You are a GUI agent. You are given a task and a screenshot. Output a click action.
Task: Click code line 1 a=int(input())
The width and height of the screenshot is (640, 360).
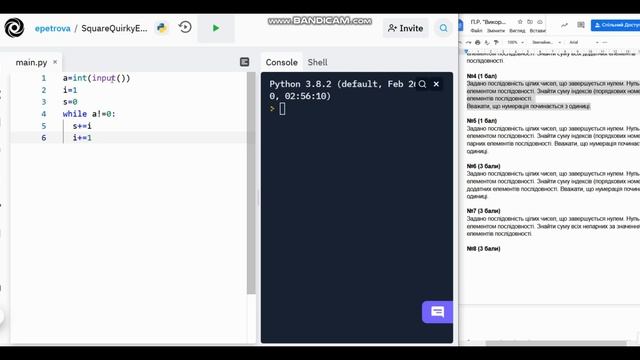[x=96, y=78]
